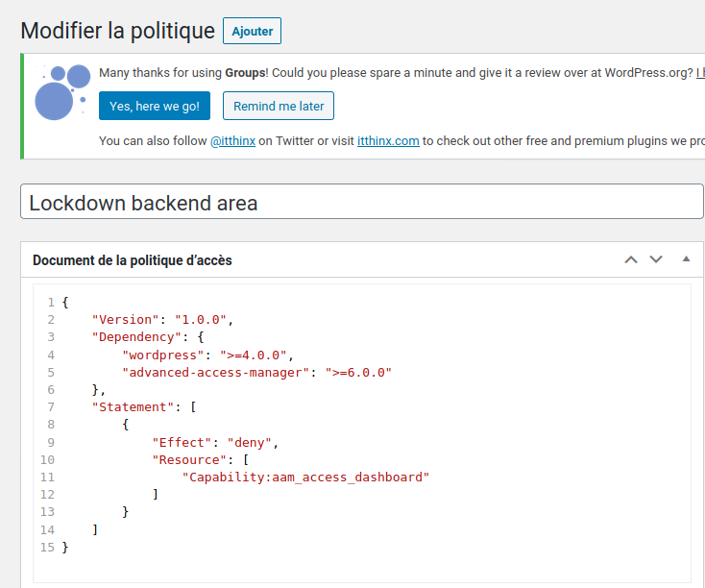705x588 pixels.
Task: Focus the "Lockdown backend area" title field
Action: click(x=362, y=202)
